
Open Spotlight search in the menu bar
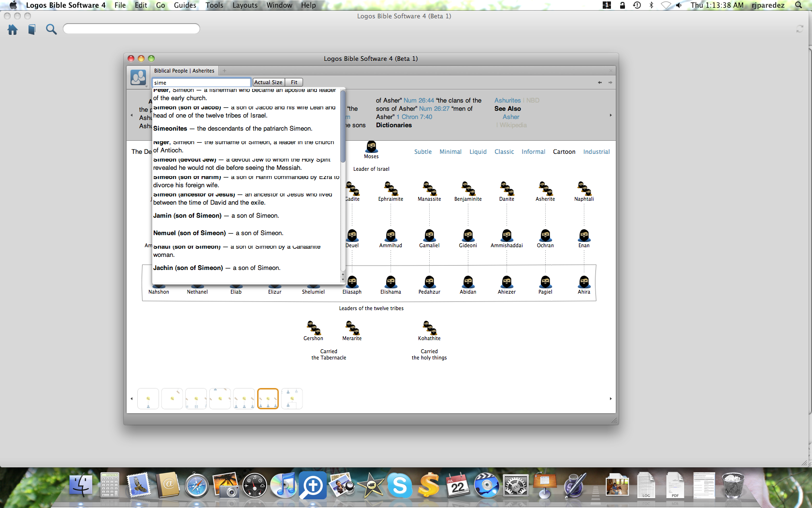coord(798,5)
